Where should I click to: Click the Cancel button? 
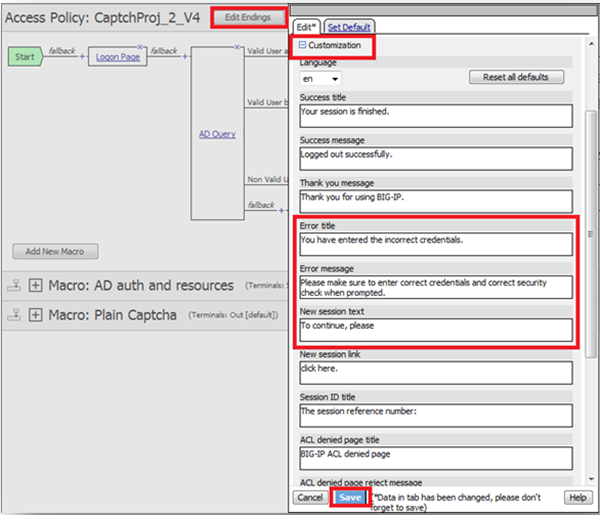tap(310, 497)
